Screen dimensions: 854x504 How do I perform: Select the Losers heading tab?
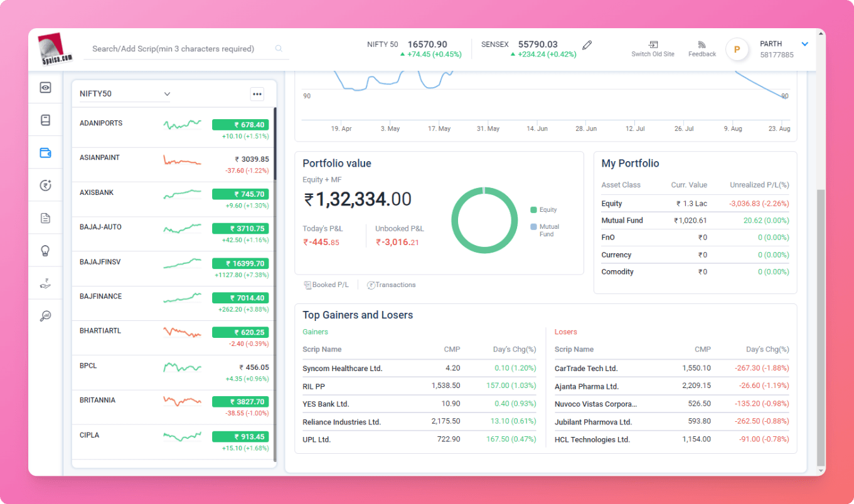point(565,332)
